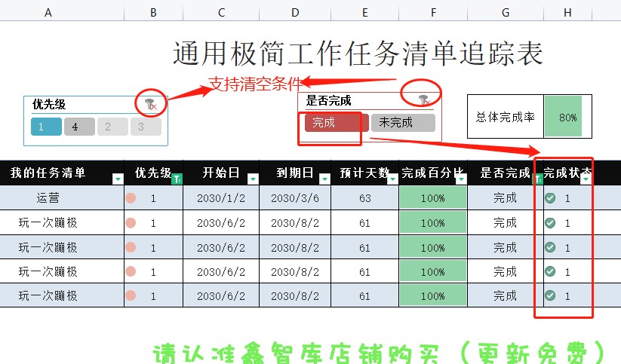This screenshot has width=621, height=364.
Task: Open the 我的任务清单 column filter dropdown
Action: tap(118, 179)
